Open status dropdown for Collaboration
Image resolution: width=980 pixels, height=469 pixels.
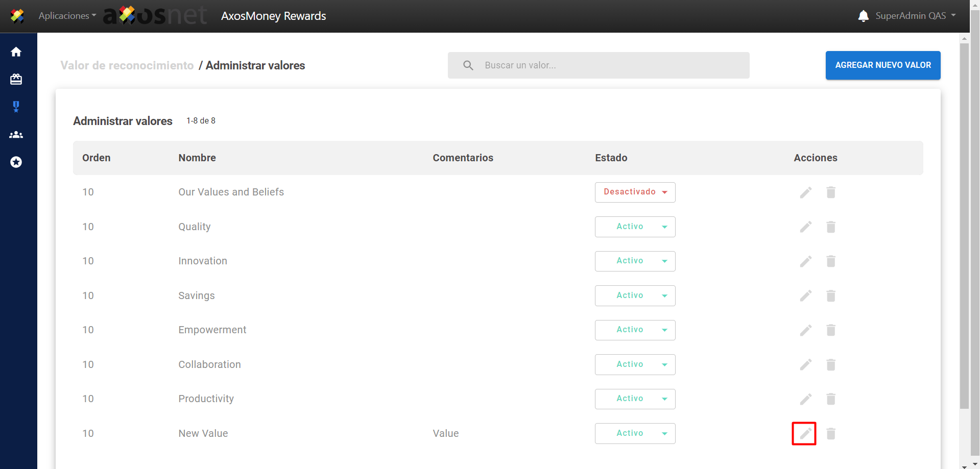635,364
